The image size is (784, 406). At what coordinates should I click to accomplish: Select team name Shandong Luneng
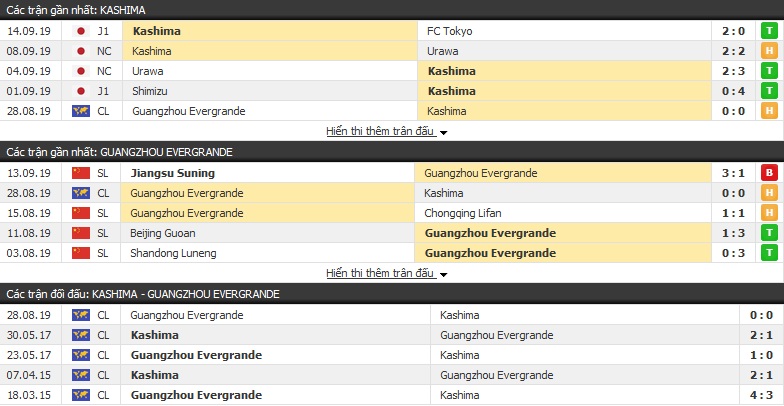coord(173,253)
